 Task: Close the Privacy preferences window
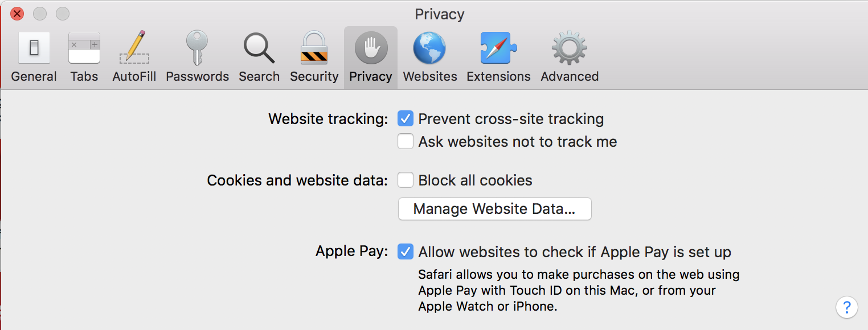coord(17,14)
